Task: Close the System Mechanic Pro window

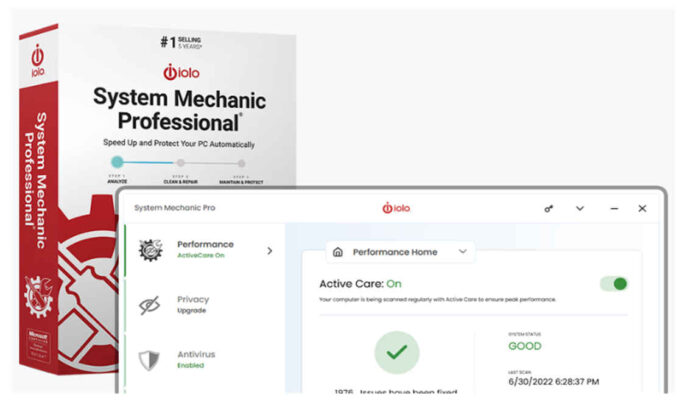Action: point(642,208)
